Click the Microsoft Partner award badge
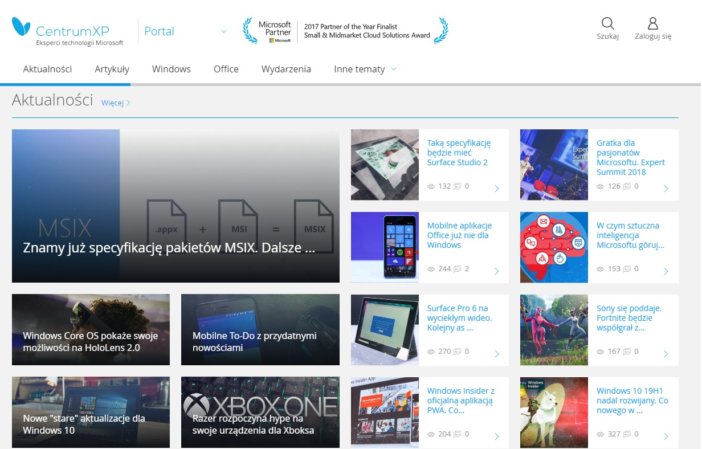This screenshot has width=702, height=449. coord(345,30)
